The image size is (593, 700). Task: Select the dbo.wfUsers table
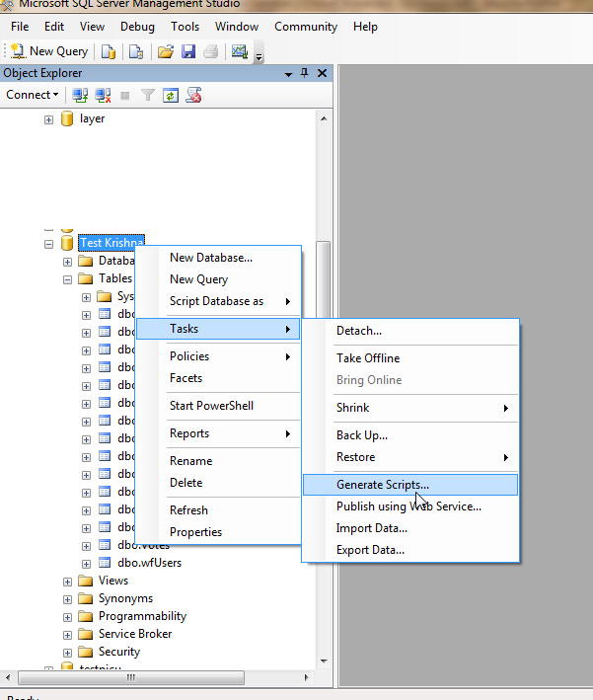click(x=149, y=563)
